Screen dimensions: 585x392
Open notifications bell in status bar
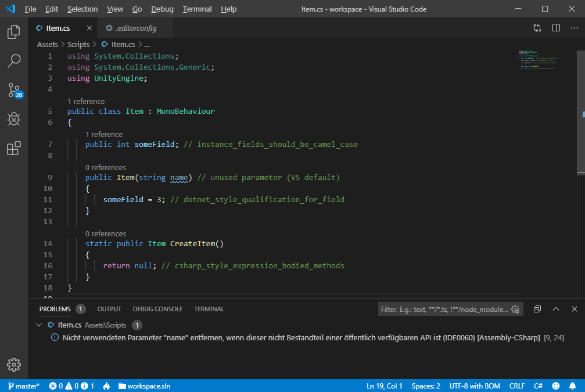pos(572,386)
